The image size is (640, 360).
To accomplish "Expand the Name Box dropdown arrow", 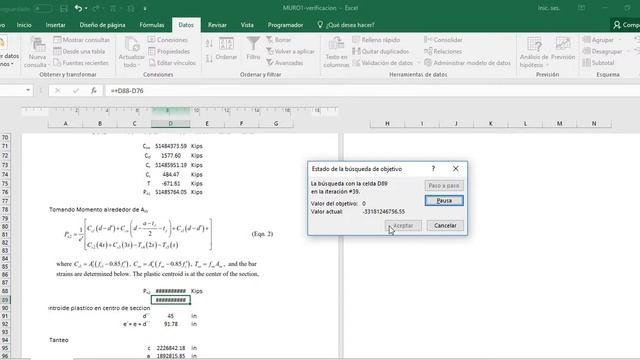I will (x=28, y=90).
